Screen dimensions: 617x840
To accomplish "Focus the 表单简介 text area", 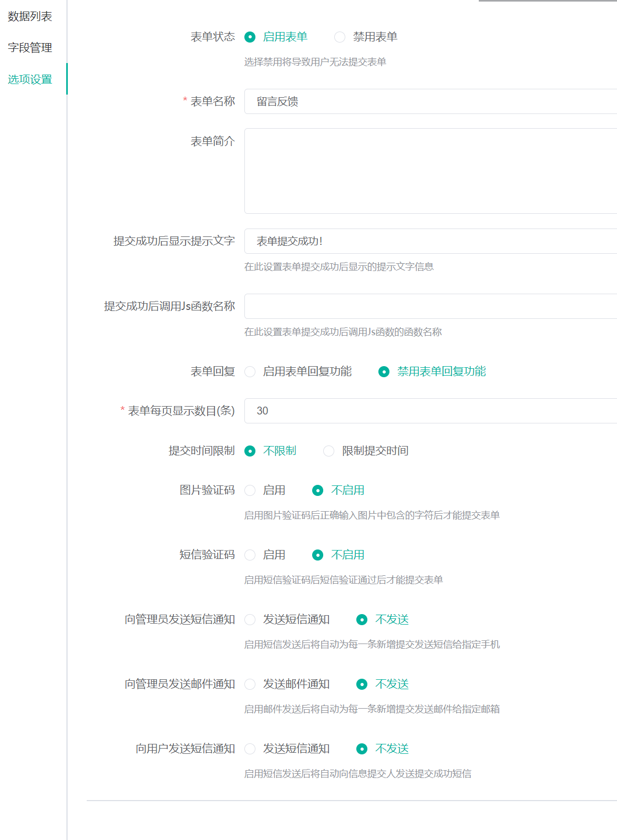I will 430,171.
